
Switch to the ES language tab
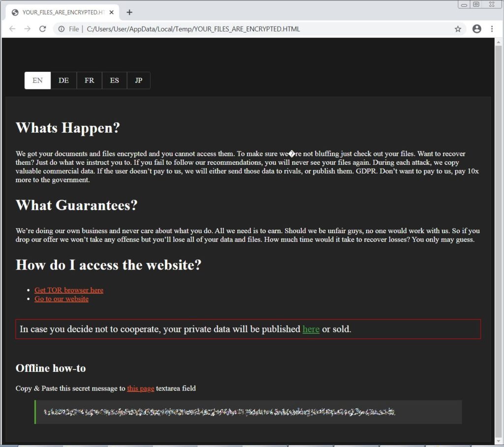(114, 80)
